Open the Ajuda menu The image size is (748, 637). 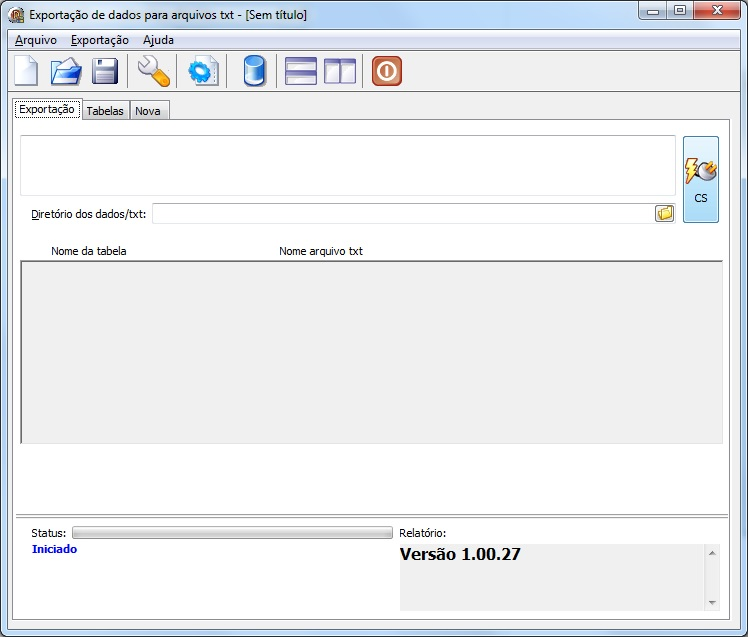pyautogui.click(x=158, y=40)
